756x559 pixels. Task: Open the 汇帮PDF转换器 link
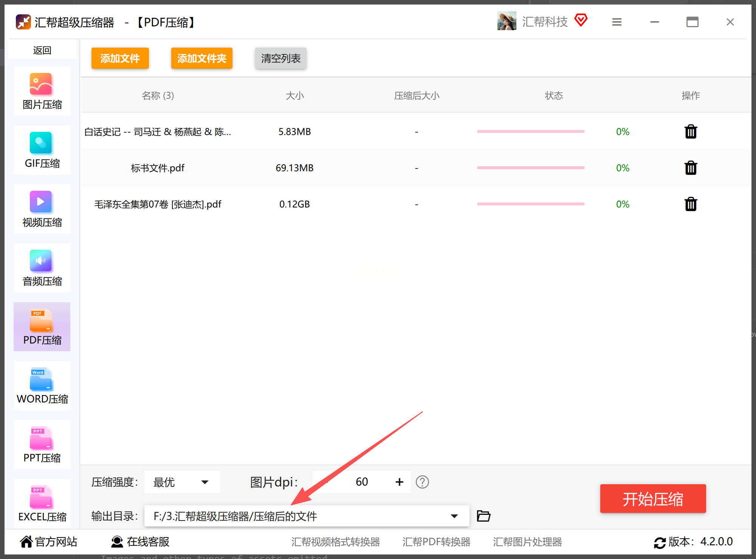[x=436, y=542]
